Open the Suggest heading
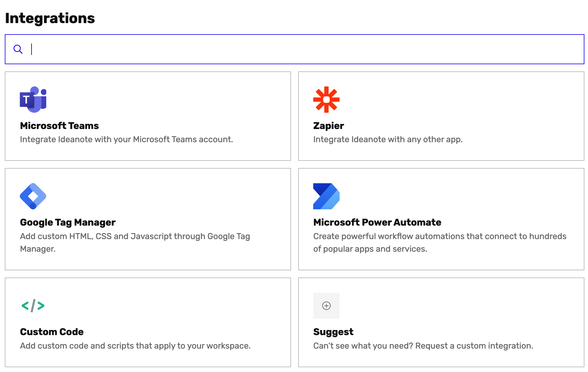588x372 pixels. 333,332
